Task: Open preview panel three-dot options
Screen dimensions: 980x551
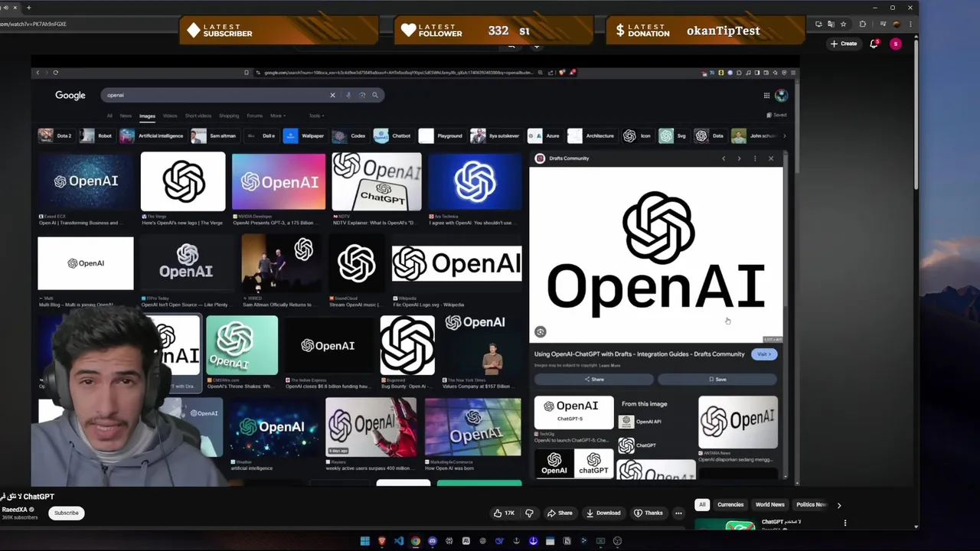Action: [755, 158]
